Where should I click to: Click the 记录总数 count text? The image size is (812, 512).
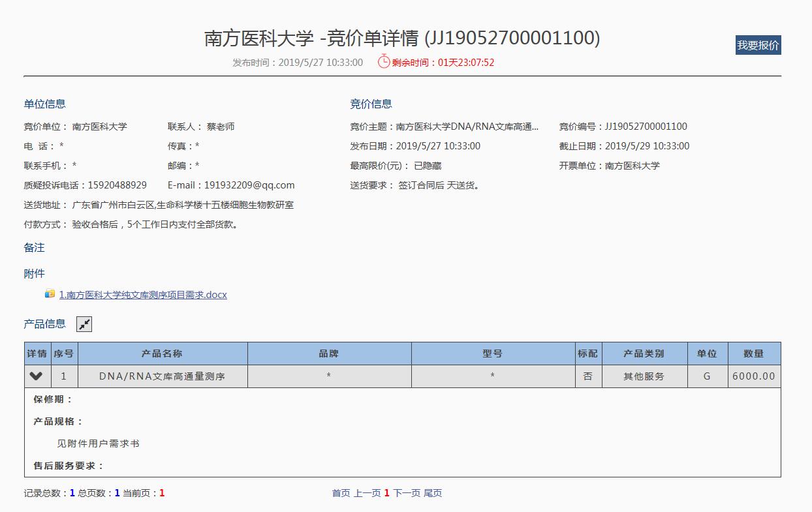(50, 493)
